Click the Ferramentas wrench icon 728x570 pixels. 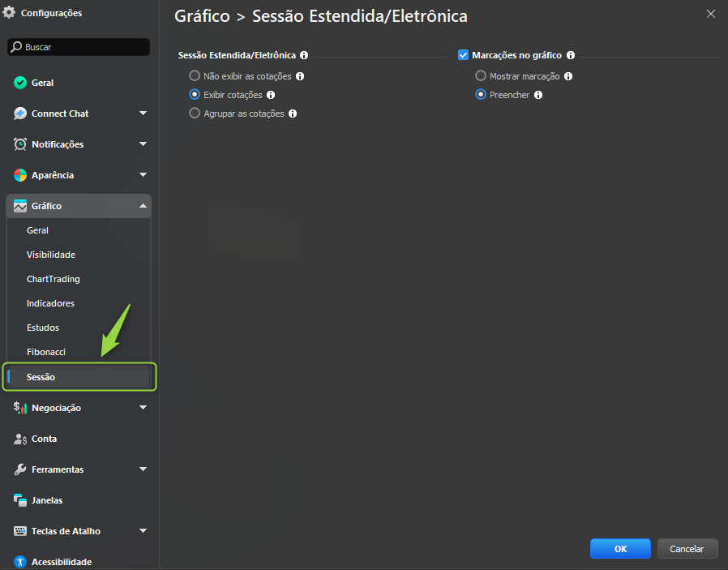tap(20, 469)
